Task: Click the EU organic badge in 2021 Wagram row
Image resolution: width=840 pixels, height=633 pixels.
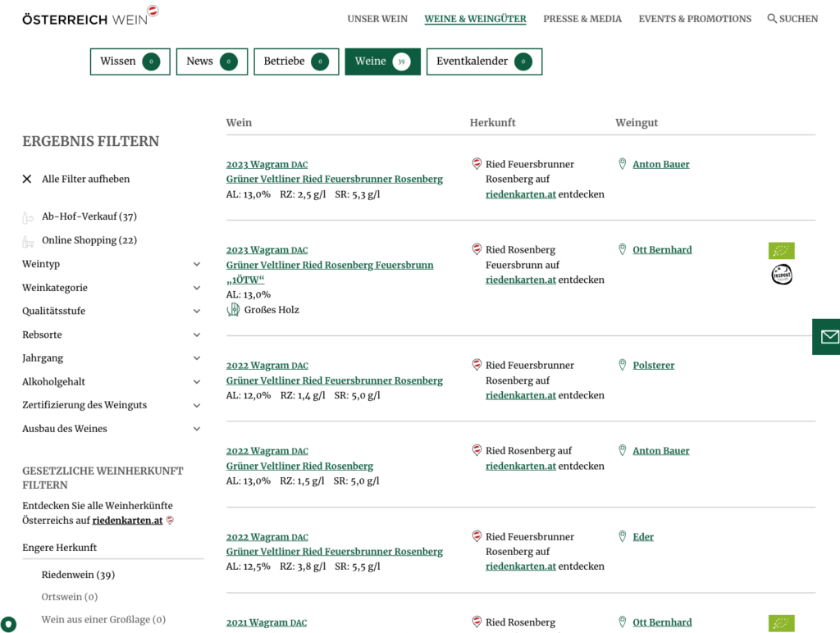Action: click(x=781, y=623)
